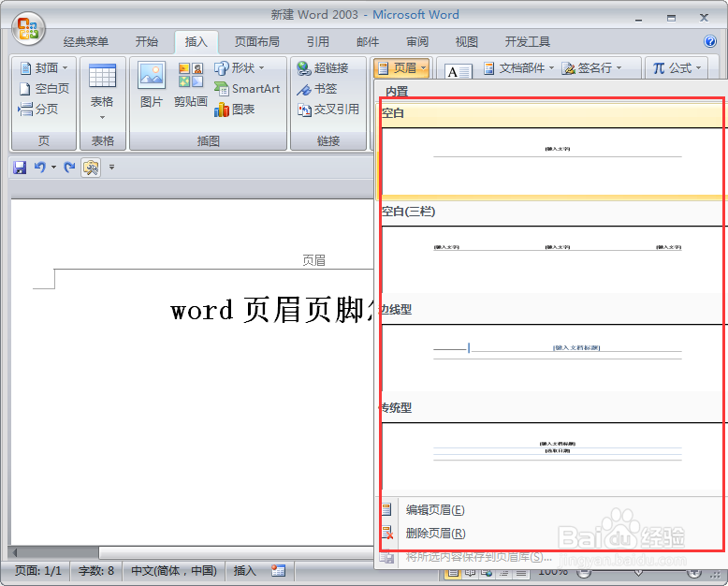This screenshot has height=586, width=728.
Task: Insert a blank page (空白页)
Action: tap(45, 89)
